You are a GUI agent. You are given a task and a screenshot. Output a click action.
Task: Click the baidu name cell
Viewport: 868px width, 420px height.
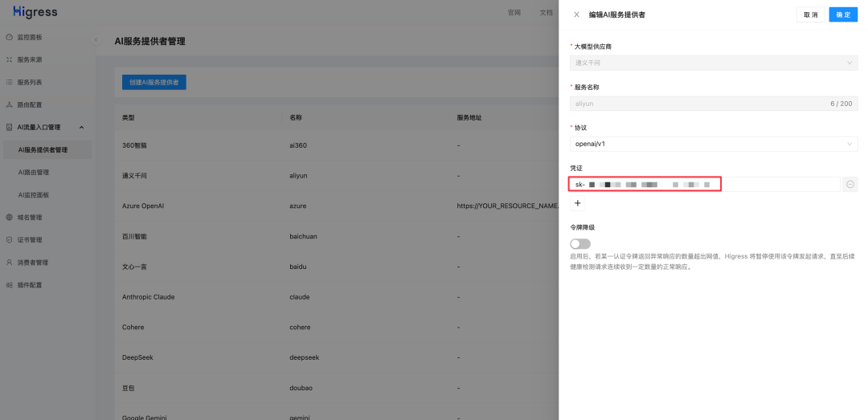[x=298, y=267]
